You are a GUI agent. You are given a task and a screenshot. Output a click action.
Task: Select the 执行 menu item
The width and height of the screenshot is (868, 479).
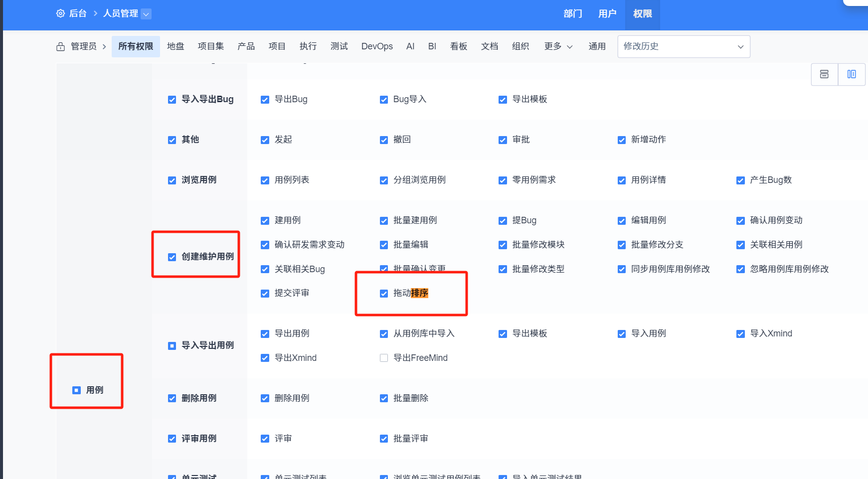tap(308, 46)
